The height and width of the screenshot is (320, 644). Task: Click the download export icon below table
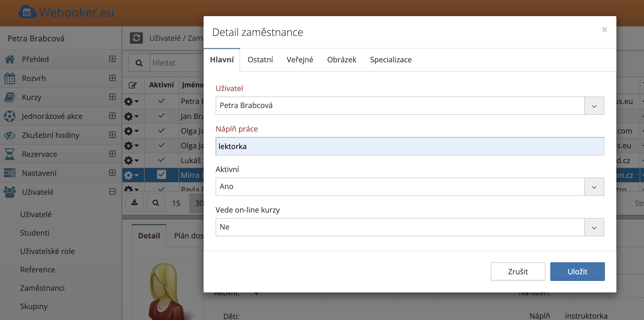tap(135, 203)
